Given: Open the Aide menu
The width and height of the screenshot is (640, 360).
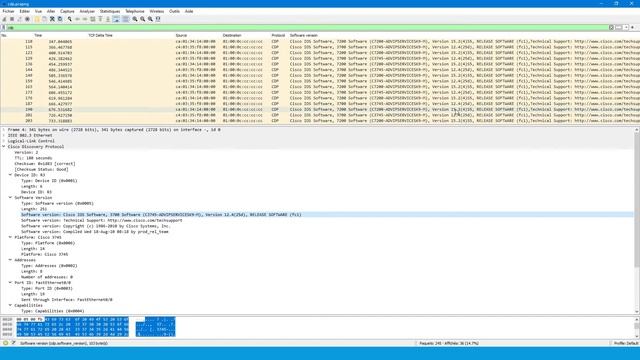Looking at the screenshot, I should click(189, 11).
